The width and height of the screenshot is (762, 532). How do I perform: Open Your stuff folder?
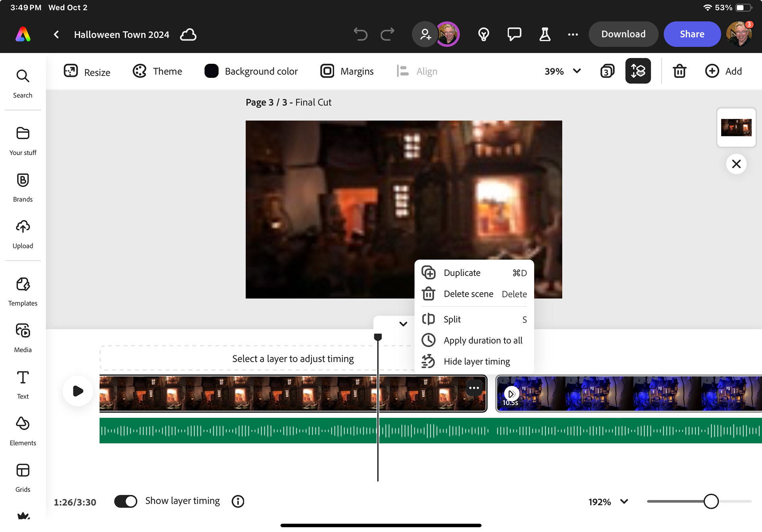23,141
